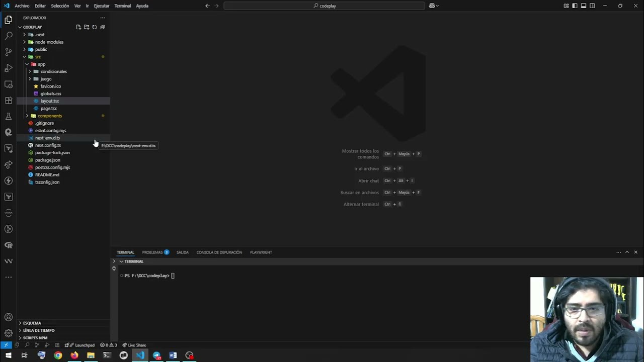The width and height of the screenshot is (644, 362).
Task: Open terminal panel more actions ellipsis
Action: click(x=618, y=252)
